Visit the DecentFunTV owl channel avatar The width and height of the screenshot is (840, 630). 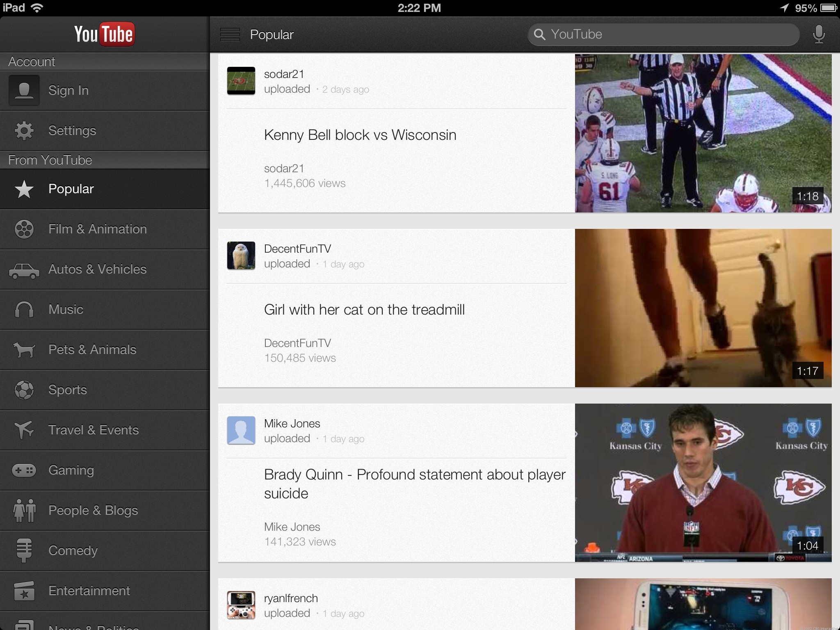[241, 256]
